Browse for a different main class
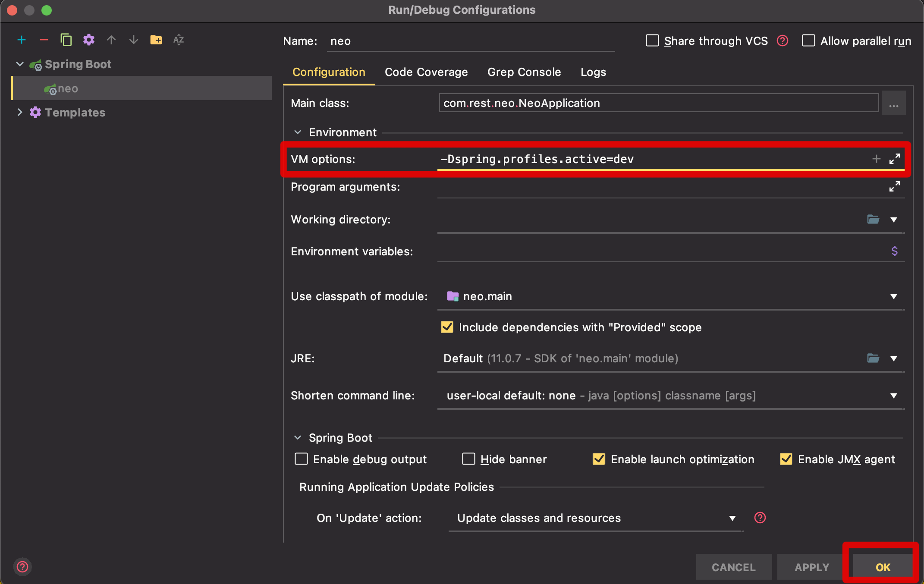924x584 pixels. click(894, 103)
